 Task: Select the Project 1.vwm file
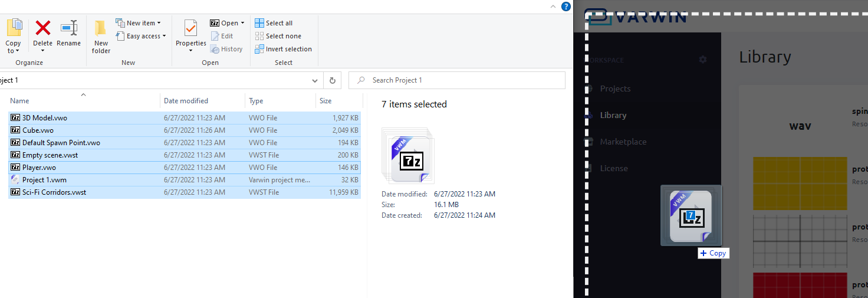185,180
